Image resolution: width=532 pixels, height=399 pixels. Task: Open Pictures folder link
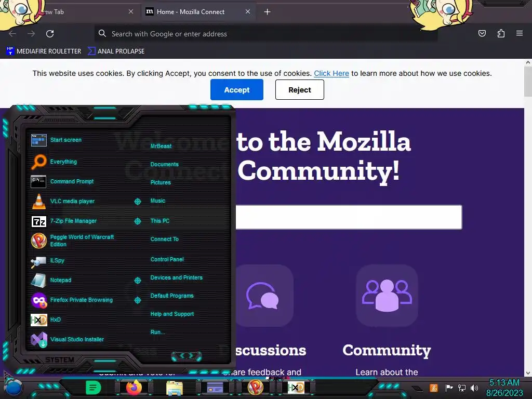[161, 182]
